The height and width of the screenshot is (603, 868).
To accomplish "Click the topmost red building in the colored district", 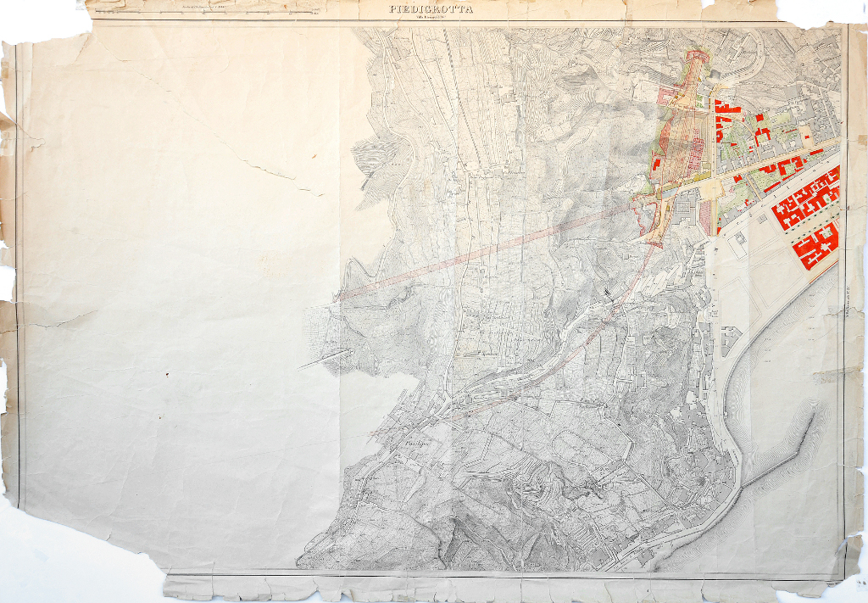I will click(x=726, y=107).
